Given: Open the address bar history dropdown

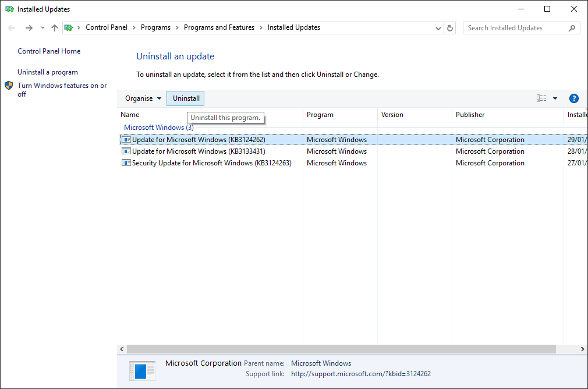Looking at the screenshot, I should 438,28.
